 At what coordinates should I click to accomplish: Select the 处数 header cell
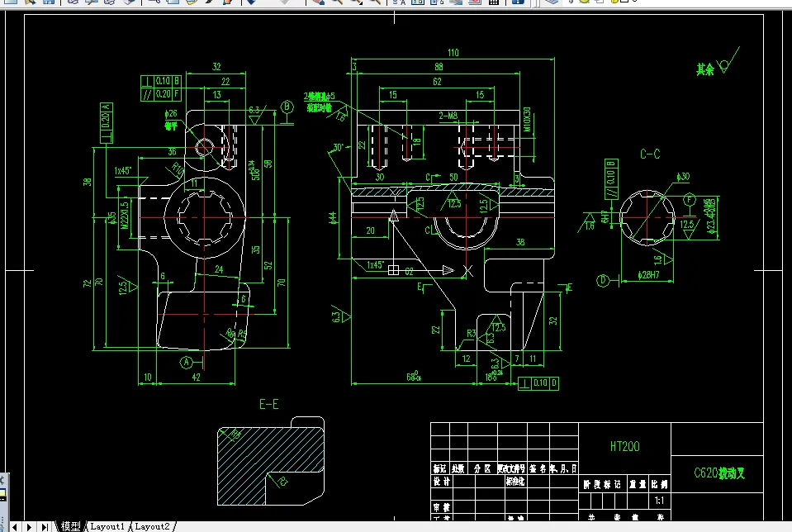point(458,469)
